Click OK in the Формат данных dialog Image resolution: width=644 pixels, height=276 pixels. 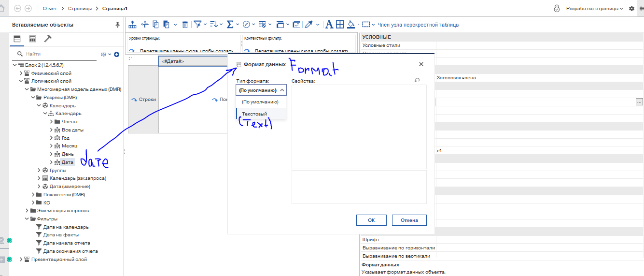[371, 220]
